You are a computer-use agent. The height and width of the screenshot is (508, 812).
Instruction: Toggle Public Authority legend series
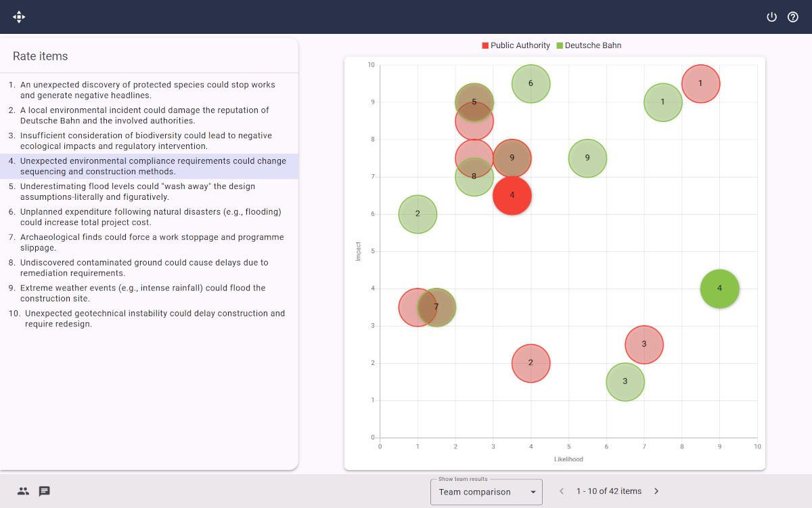point(516,45)
